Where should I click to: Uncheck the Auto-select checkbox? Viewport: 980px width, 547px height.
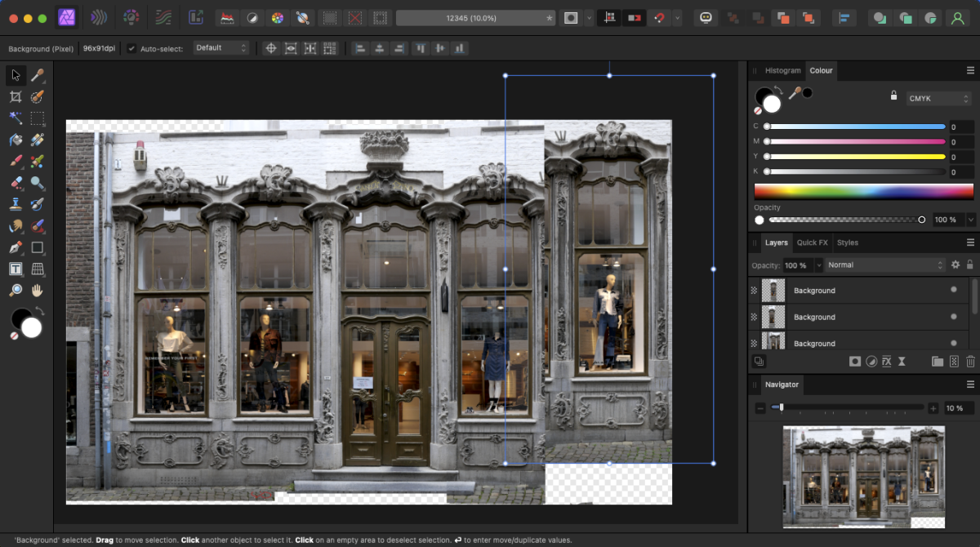tap(131, 48)
